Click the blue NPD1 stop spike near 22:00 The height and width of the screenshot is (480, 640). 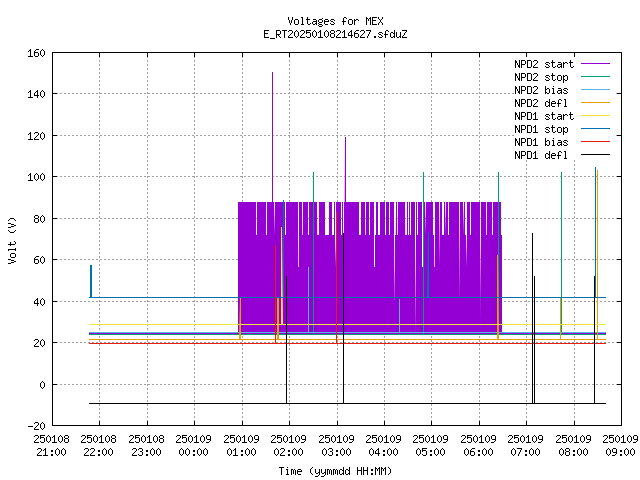[x=91, y=281]
